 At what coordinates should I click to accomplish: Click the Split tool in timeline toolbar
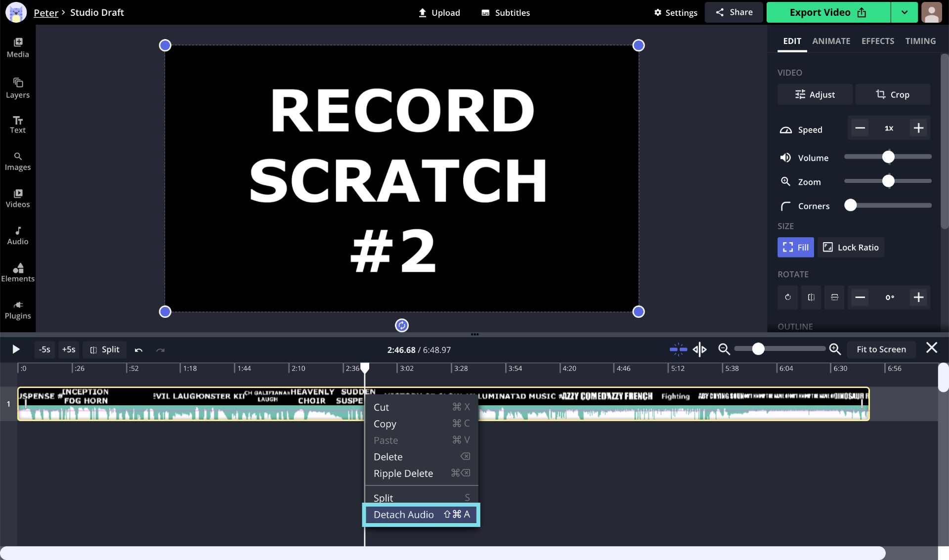click(x=104, y=349)
